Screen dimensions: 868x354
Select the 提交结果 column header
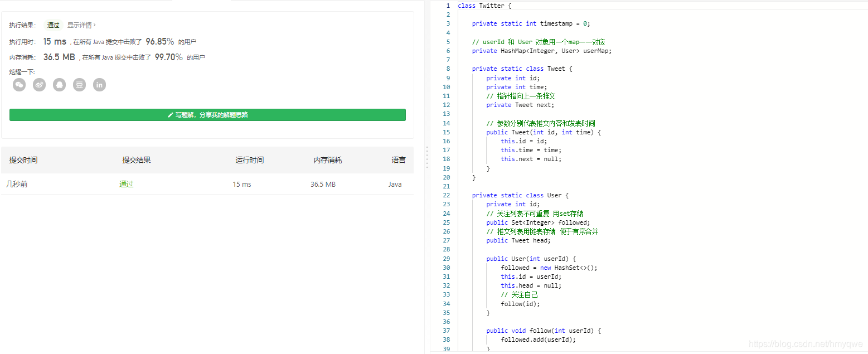point(137,160)
